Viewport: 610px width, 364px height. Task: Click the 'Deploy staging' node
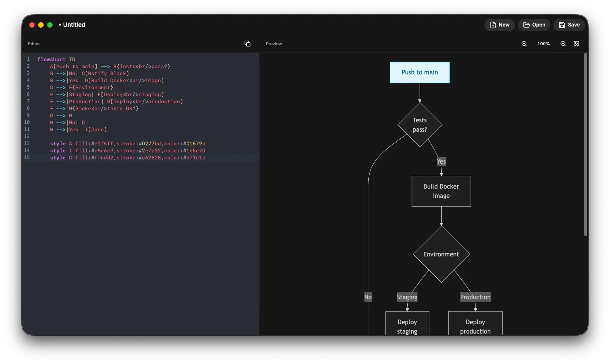(407, 323)
